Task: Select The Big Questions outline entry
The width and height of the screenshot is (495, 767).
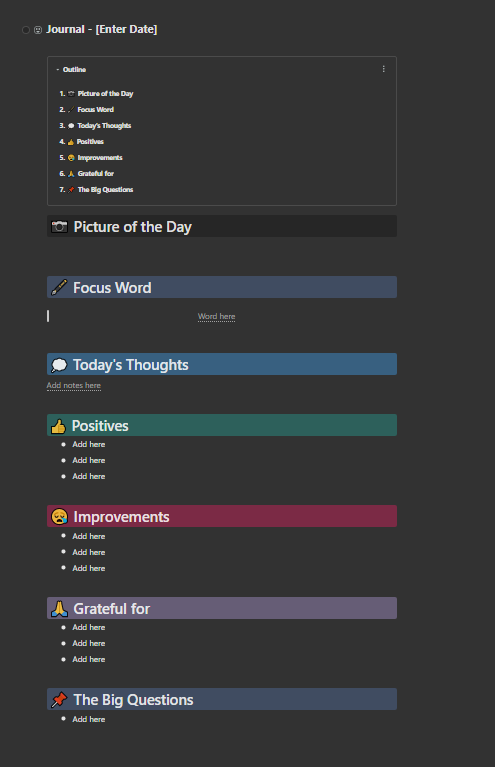Action: point(105,189)
